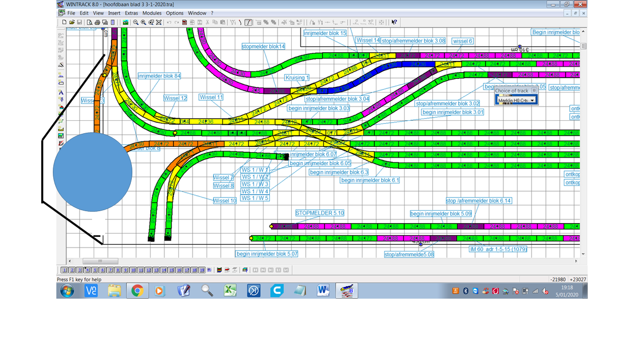The height and width of the screenshot is (362, 644).
Task: Toggle layer 1 button
Action: [x=64, y=270]
